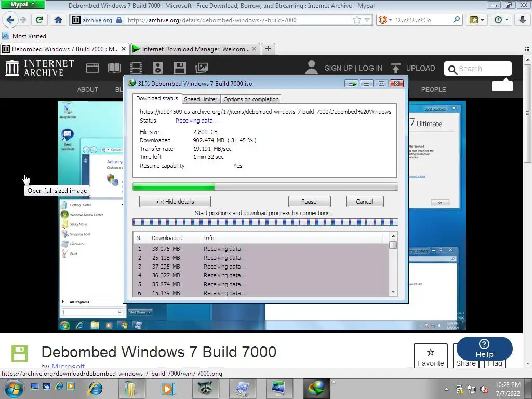The width and height of the screenshot is (532, 399).
Task: Open the history clock button dropdown
Action: 501,20
